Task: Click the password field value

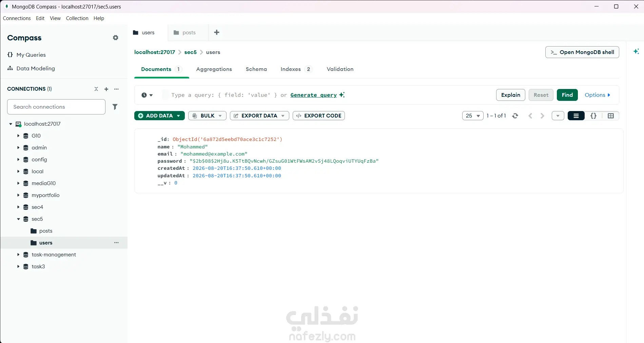Action: click(x=284, y=161)
